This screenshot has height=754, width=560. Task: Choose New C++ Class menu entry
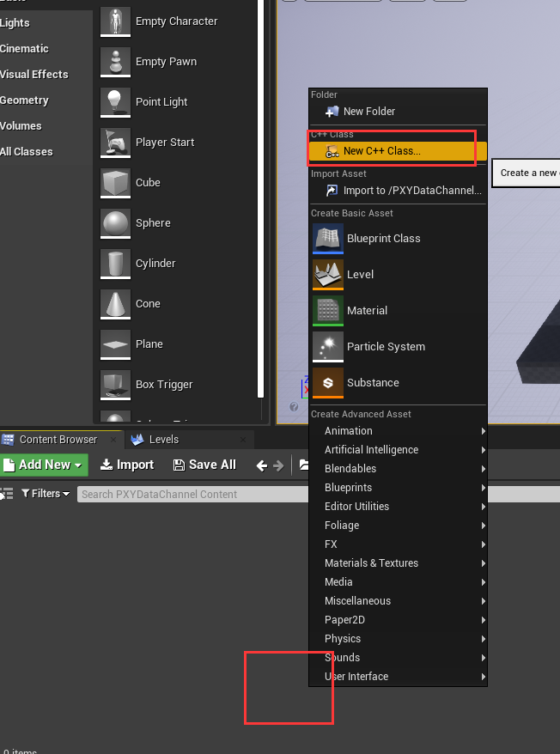click(398, 151)
